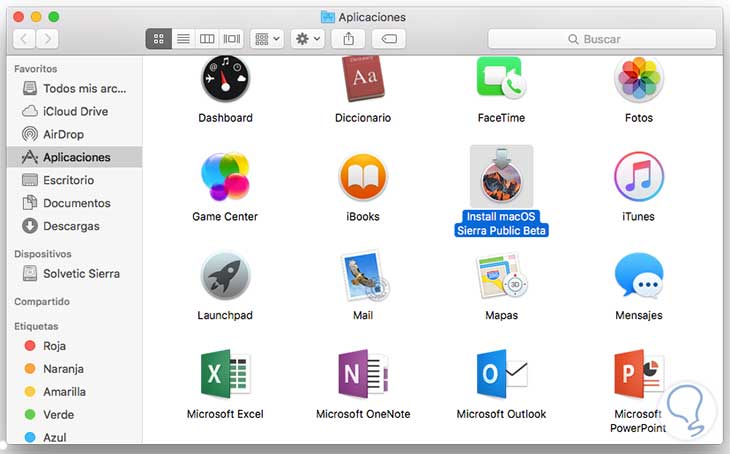This screenshot has width=730, height=454.
Task: Select the Game Center app icon
Action: coord(225,176)
